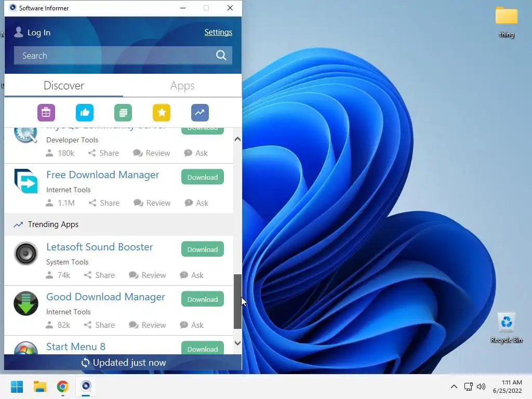Click the refresh icon next to Updated just now

(85, 363)
